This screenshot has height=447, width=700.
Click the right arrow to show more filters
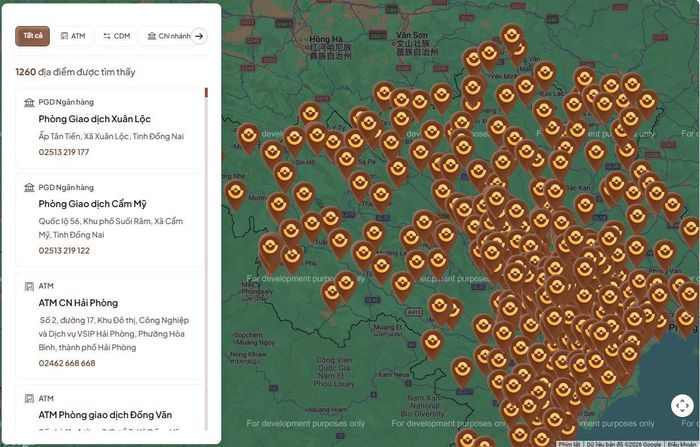200,36
